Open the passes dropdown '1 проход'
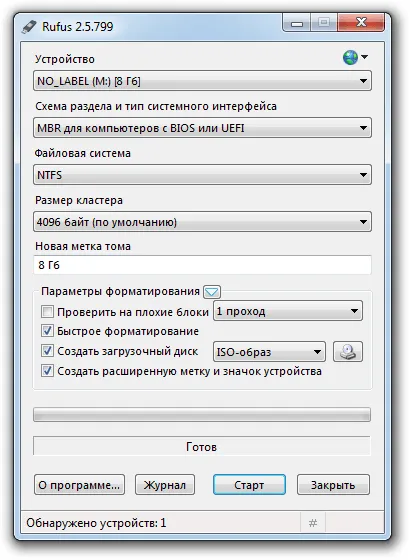Viewport: 410px width, 560px height. coord(288,311)
